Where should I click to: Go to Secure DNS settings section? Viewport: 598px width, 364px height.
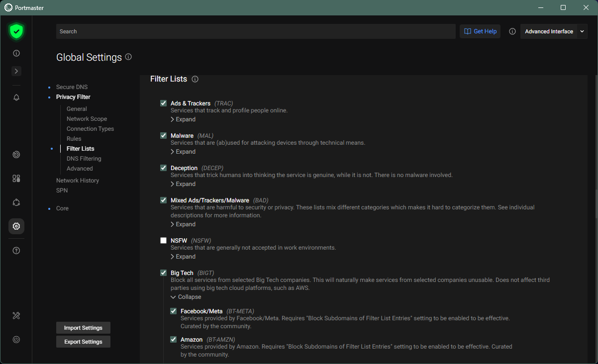point(72,87)
